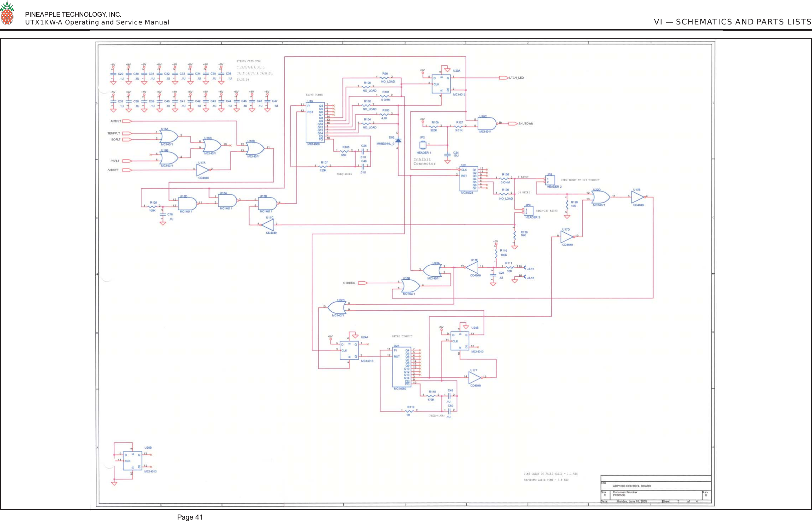Click the 'PINEAPPLE TECHNOLOGY, INC.' header text

coord(73,15)
